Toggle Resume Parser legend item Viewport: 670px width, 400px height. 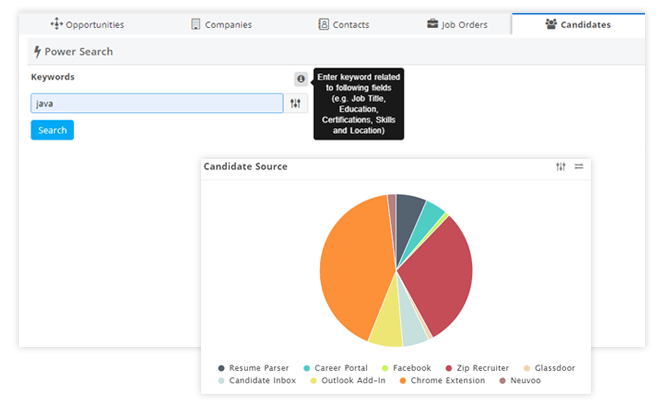253,368
